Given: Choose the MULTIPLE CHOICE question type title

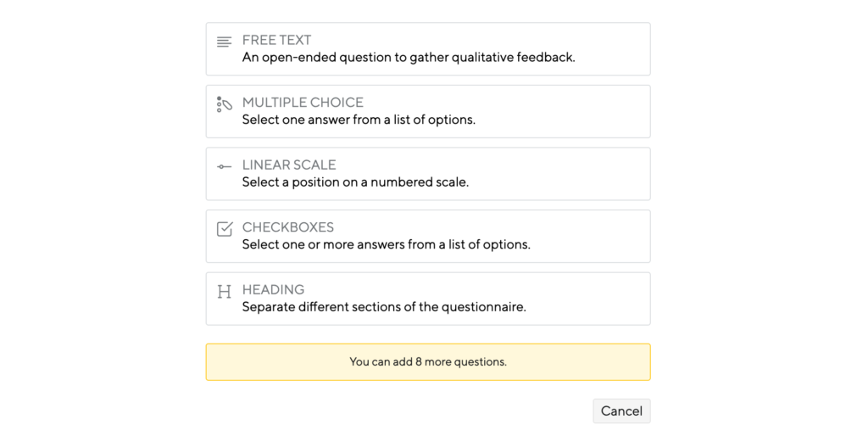Looking at the screenshot, I should pos(303,103).
